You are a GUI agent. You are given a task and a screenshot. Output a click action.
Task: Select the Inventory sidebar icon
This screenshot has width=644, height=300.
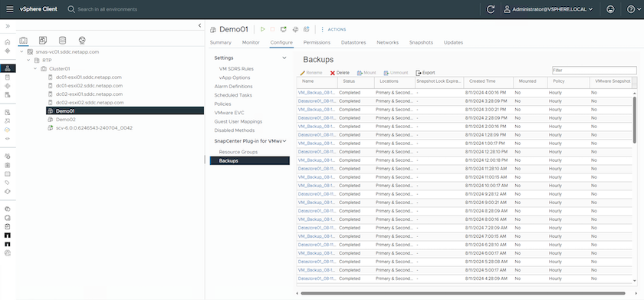(8, 68)
